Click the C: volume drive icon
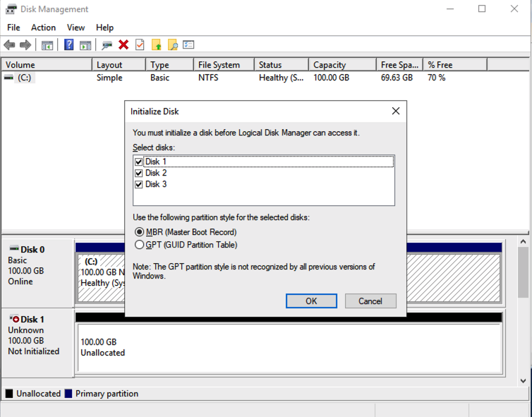Image resolution: width=532 pixels, height=417 pixels. tap(8, 78)
